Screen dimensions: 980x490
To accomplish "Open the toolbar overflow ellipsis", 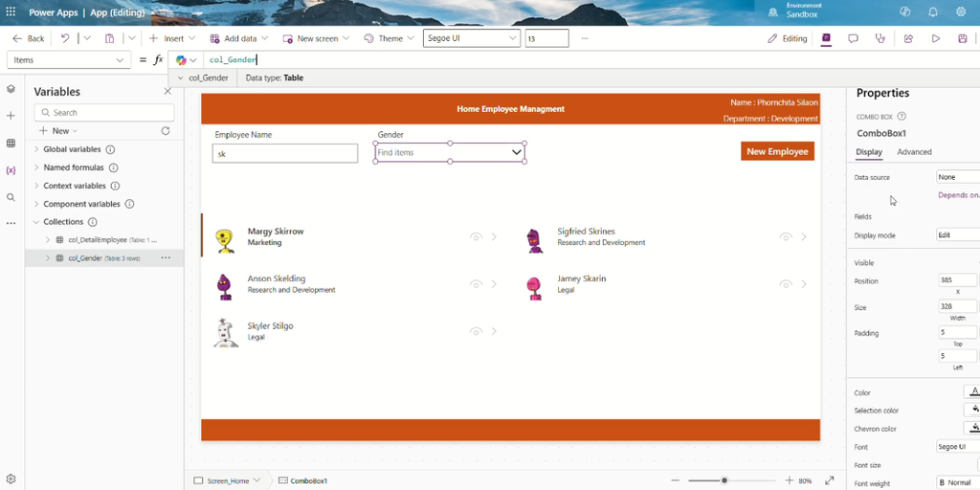I will (x=585, y=38).
